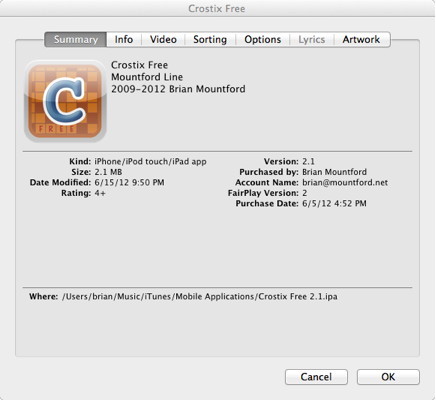Click the "Purchase Date:" label

tap(267, 204)
